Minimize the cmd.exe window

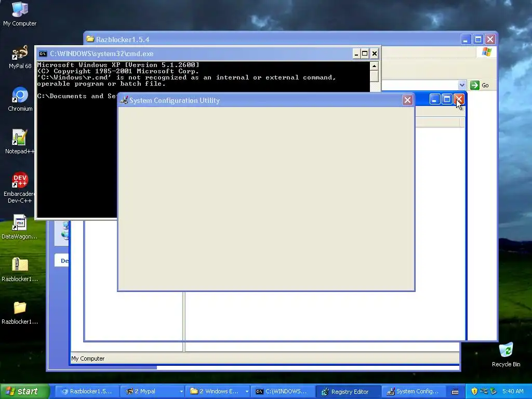pos(356,54)
